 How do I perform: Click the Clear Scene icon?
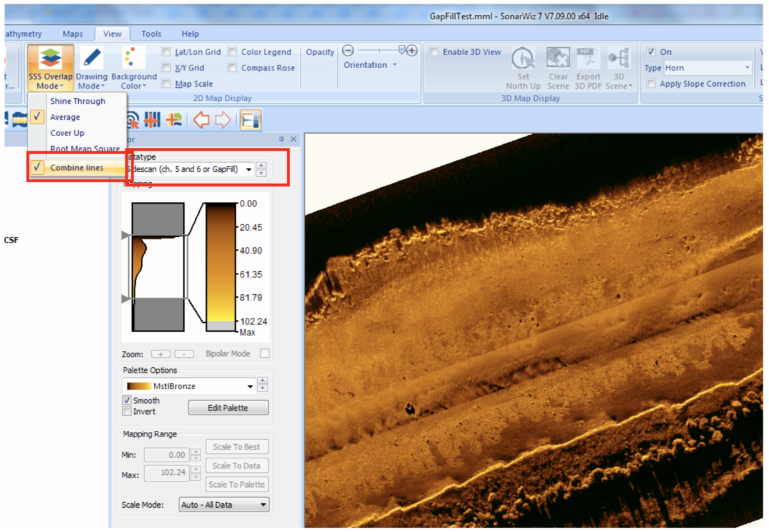(558, 59)
